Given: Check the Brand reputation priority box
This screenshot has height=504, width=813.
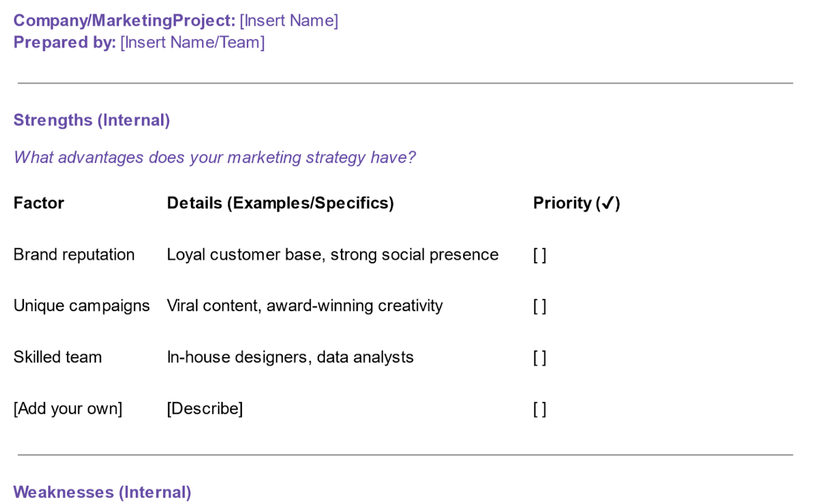Looking at the screenshot, I should tap(539, 255).
